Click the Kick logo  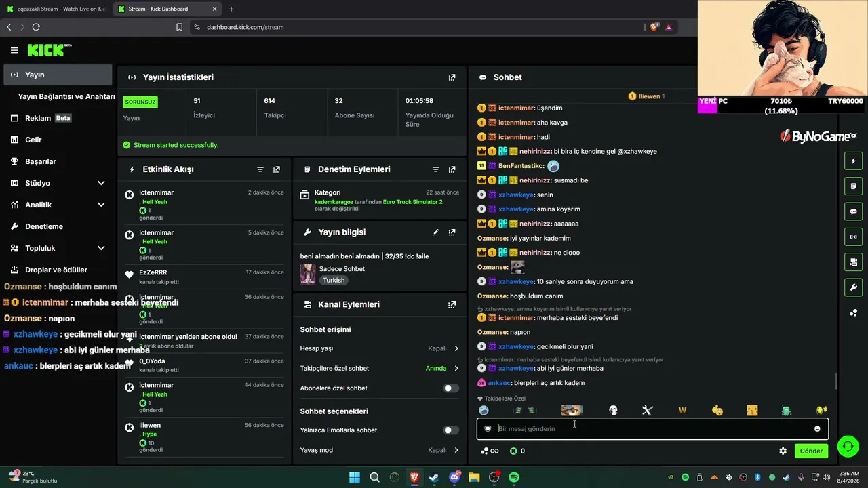point(49,50)
